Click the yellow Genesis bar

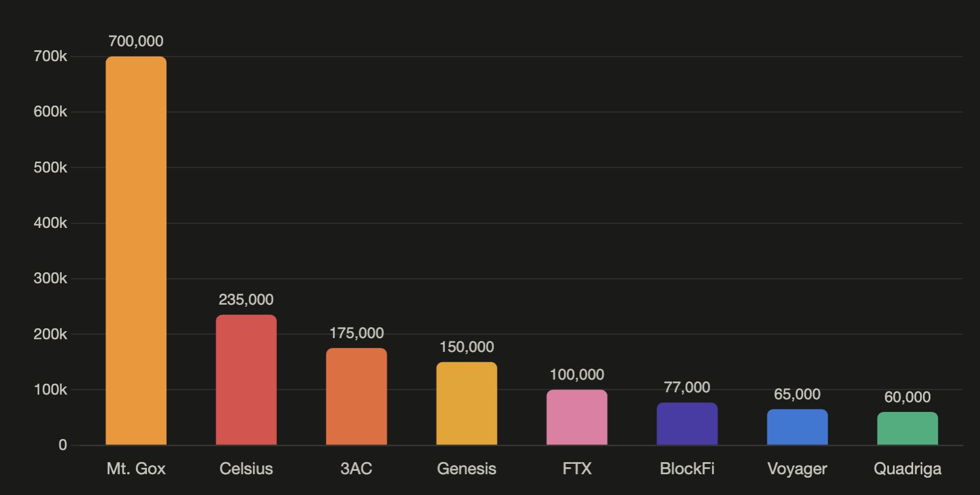tap(466, 403)
